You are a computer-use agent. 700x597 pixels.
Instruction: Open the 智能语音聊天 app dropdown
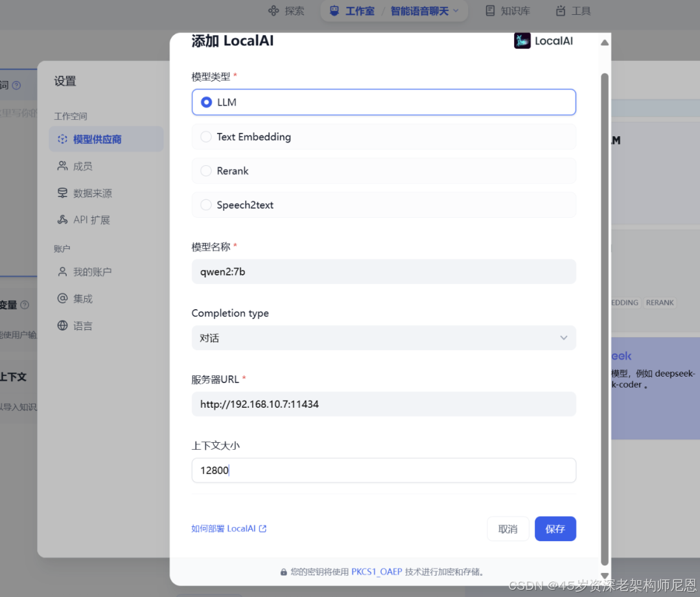(425, 11)
